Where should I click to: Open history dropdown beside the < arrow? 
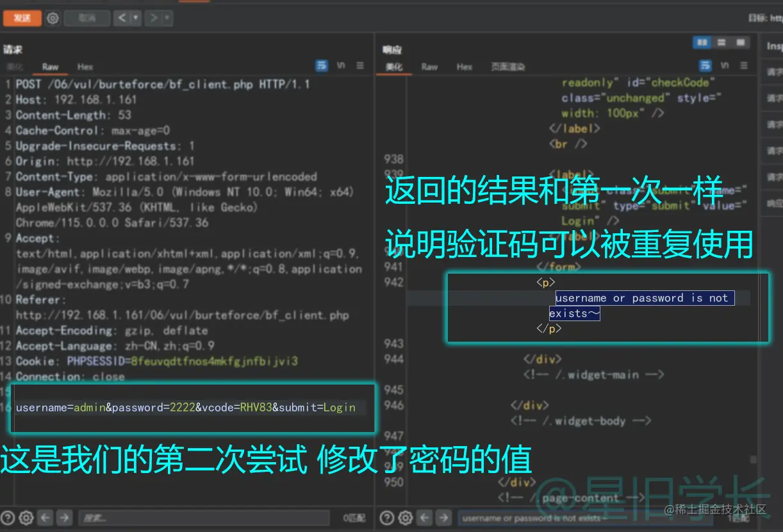click(x=136, y=19)
